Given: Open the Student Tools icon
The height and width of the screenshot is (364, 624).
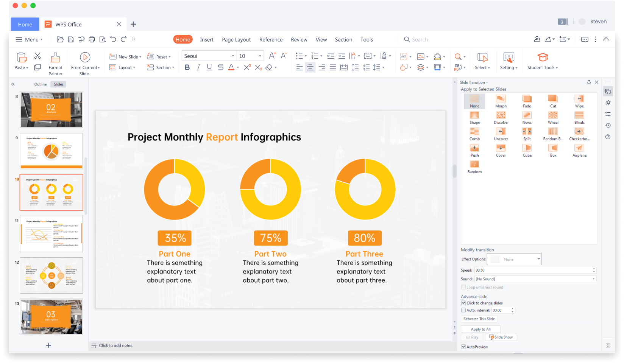Looking at the screenshot, I should [543, 58].
